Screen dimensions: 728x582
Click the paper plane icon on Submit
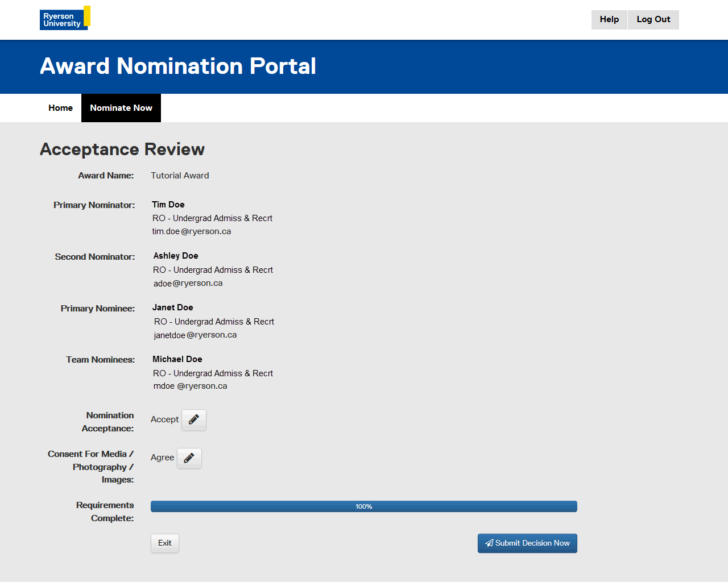(x=489, y=543)
